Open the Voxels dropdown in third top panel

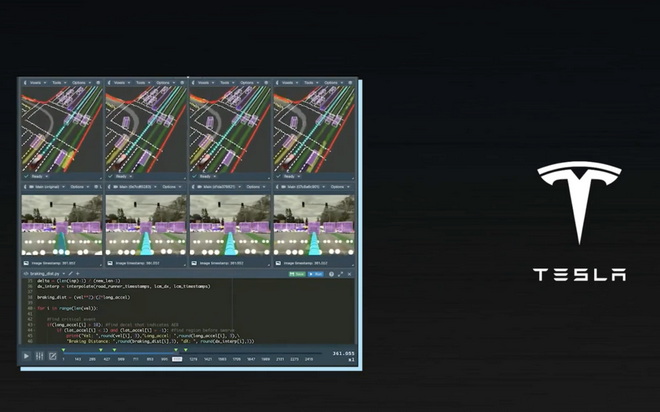point(206,83)
